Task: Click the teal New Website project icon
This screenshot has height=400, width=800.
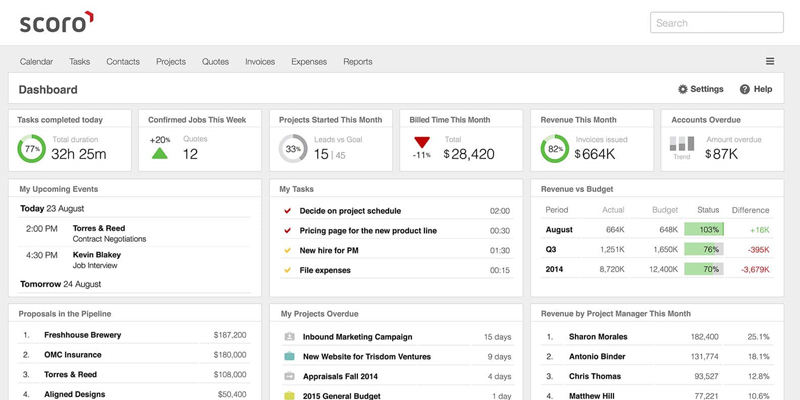Action: click(x=289, y=356)
